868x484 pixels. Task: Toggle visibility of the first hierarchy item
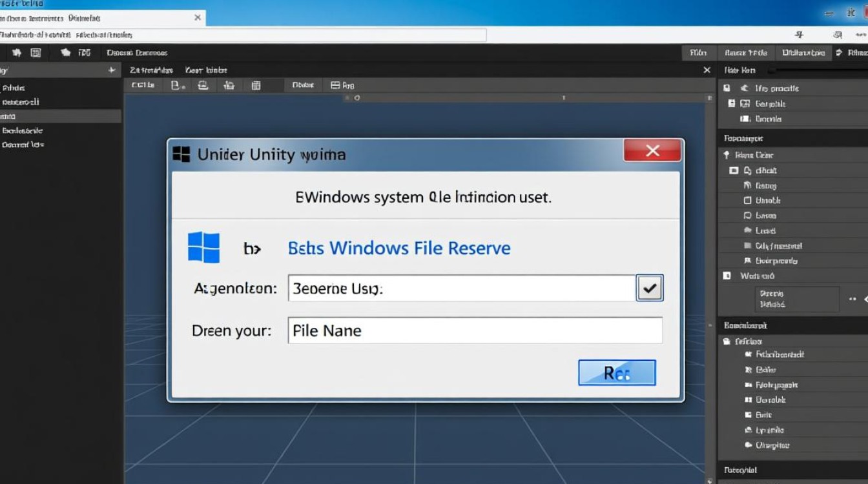(725, 88)
